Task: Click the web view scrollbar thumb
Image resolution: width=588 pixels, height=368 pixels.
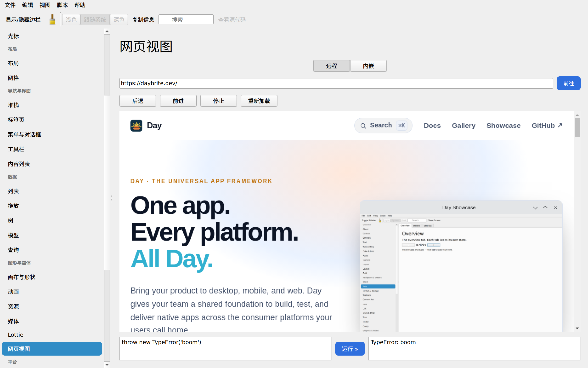Action: coord(577,127)
